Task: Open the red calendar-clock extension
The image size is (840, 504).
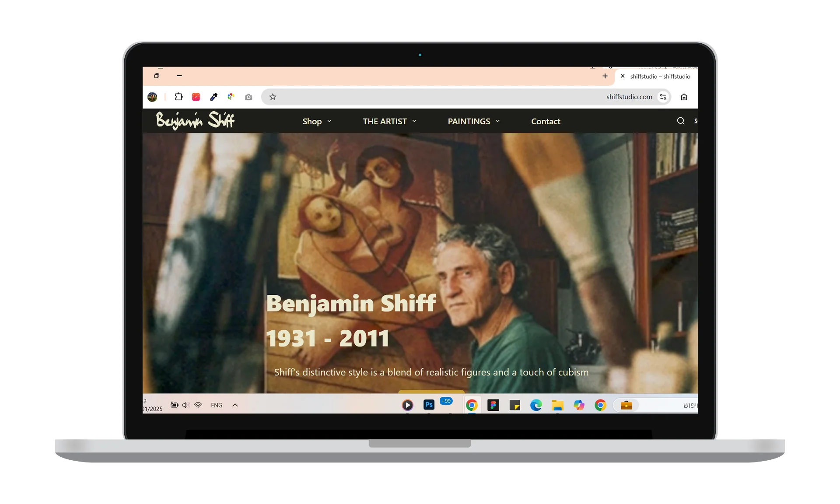Action: coord(196,97)
